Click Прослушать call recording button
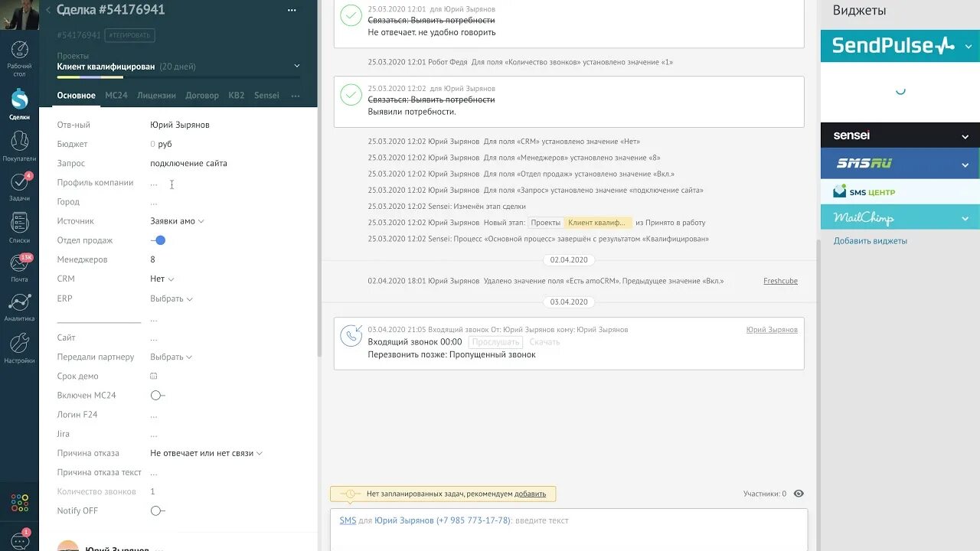Screen dimensions: 980x551 coord(496,342)
